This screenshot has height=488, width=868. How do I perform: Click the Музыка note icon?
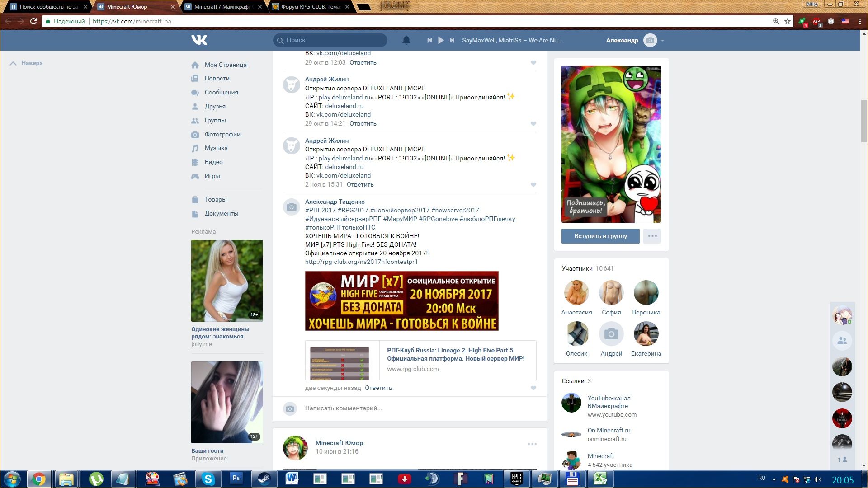click(195, 148)
